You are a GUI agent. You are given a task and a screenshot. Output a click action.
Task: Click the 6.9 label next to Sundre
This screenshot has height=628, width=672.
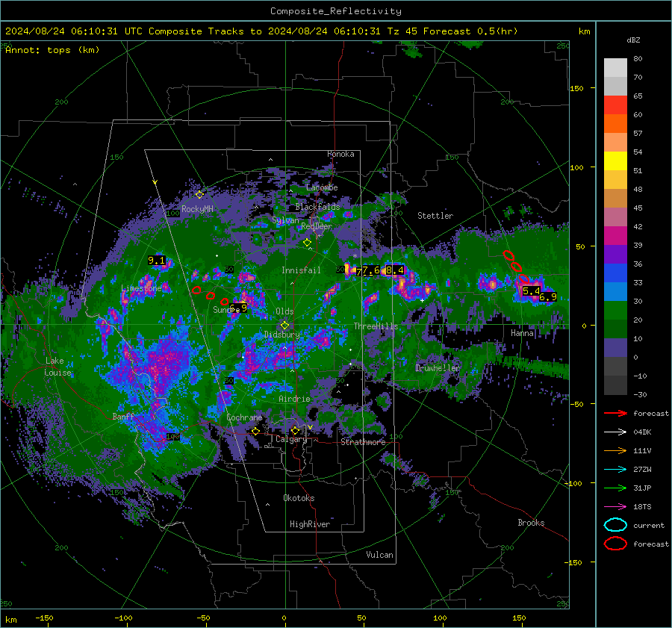pos(239,308)
